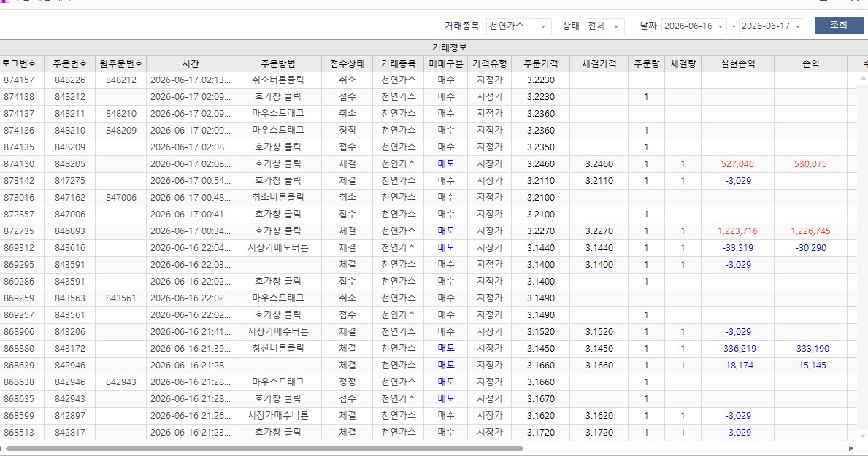
Task: Click profit value 1,226,745
Action: click(810, 231)
